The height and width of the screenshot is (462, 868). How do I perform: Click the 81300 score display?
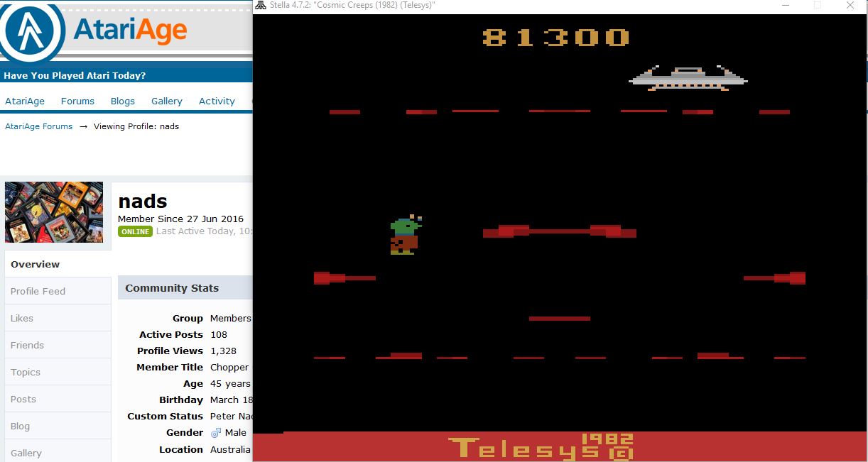555,38
